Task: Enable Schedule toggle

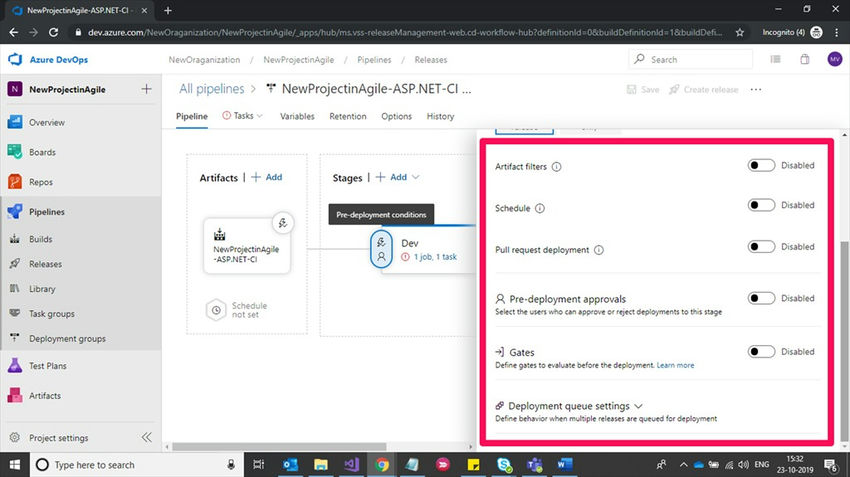Action: [x=761, y=205]
